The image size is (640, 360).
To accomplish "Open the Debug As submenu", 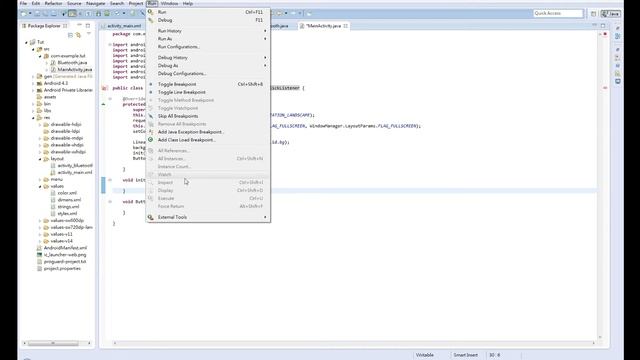I will coord(208,65).
